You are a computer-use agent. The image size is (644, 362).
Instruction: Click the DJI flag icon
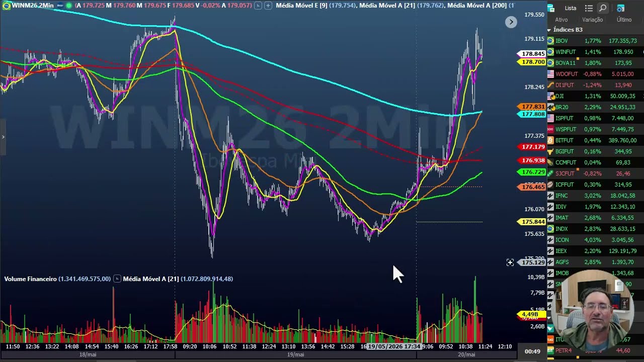550,96
